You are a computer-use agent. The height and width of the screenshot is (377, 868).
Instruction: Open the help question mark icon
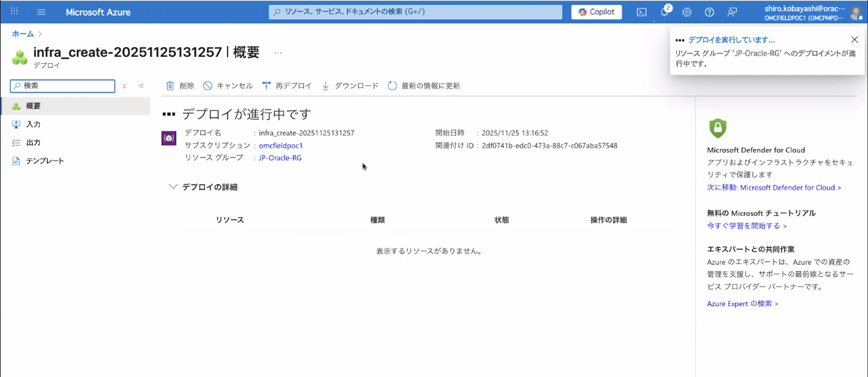[709, 12]
